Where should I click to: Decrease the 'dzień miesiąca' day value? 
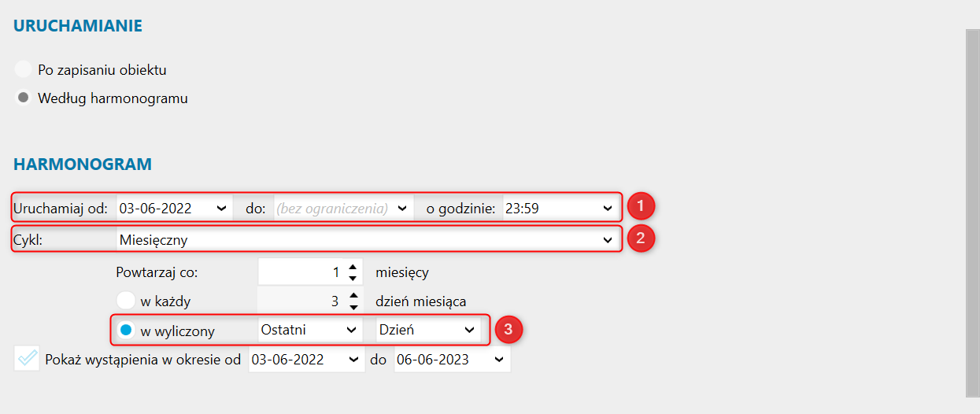(x=353, y=305)
